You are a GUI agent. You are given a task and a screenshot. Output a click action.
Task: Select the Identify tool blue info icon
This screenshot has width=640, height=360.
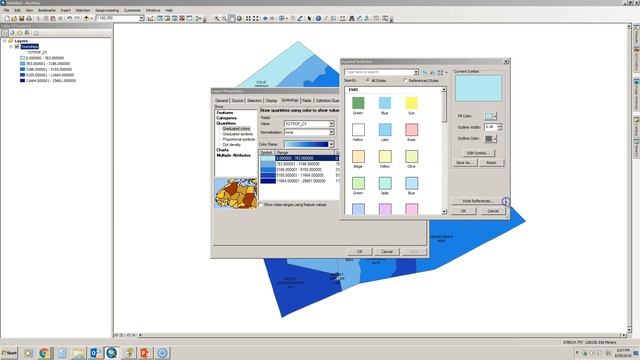click(318, 18)
